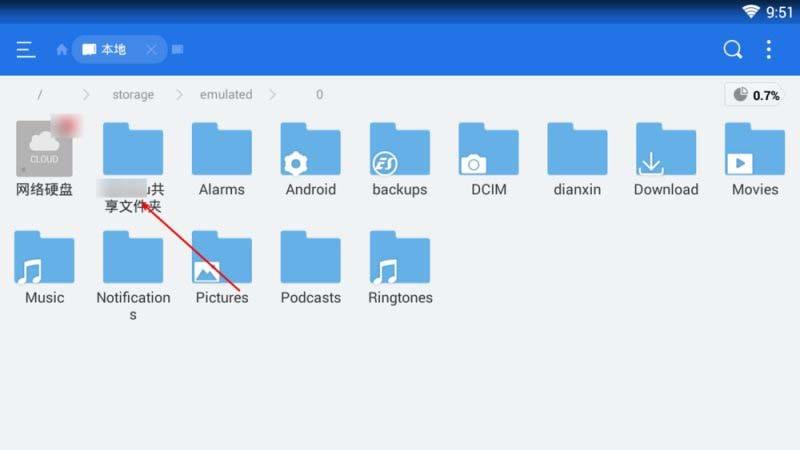Open the Alarms folder

click(222, 150)
